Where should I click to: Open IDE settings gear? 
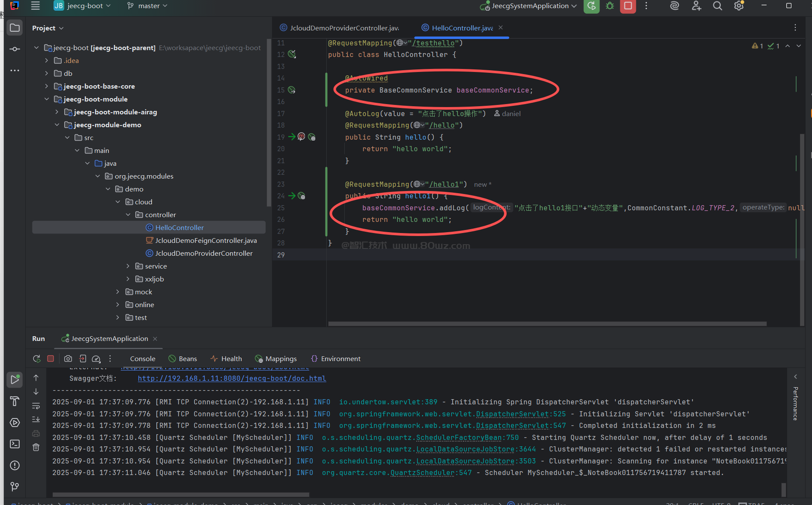[x=739, y=6]
